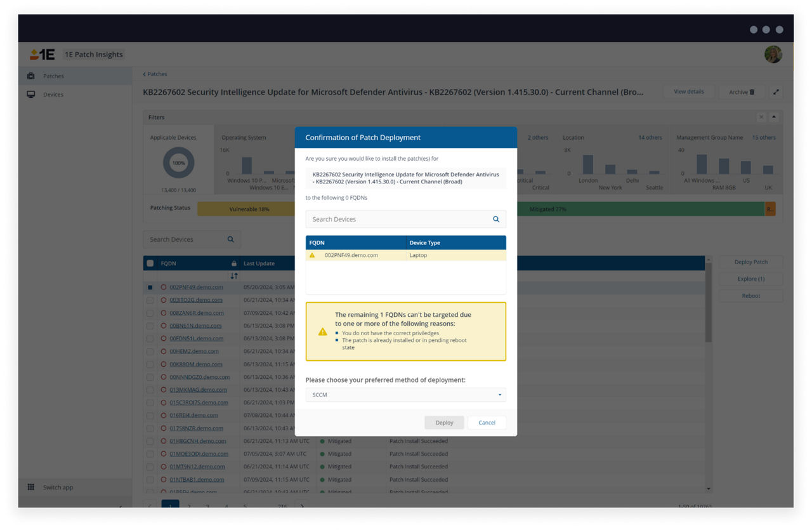Click Archive button with trash icon
This screenshot has height=530, width=812.
coord(742,92)
